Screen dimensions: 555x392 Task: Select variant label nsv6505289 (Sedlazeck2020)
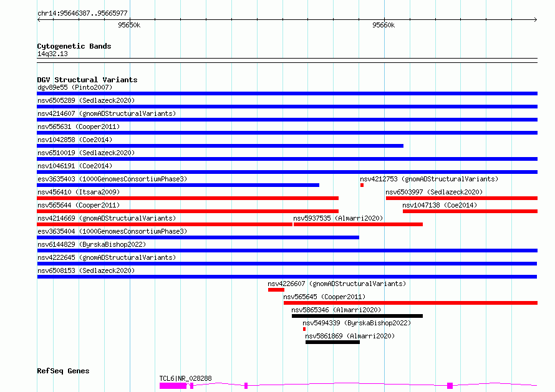(86, 100)
